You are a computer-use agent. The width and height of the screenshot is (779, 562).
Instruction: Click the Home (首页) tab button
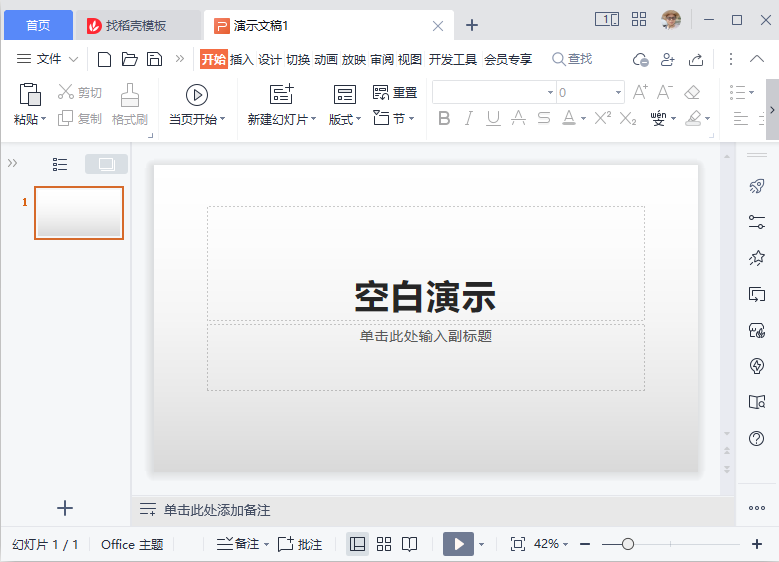[x=38, y=25]
